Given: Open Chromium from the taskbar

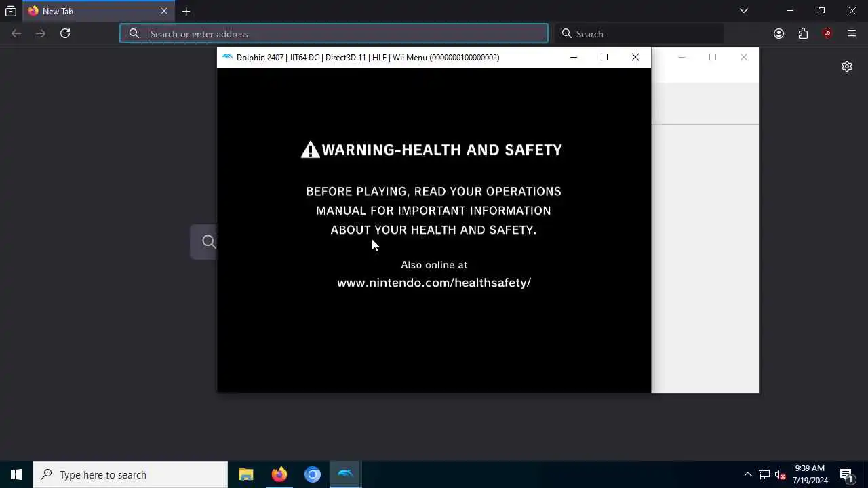Looking at the screenshot, I should tap(313, 474).
